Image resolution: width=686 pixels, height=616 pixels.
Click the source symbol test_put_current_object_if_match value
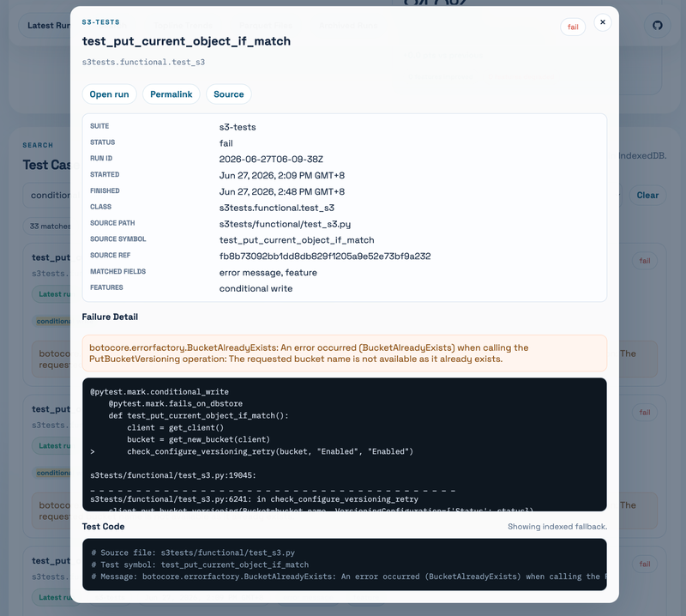tap(297, 240)
